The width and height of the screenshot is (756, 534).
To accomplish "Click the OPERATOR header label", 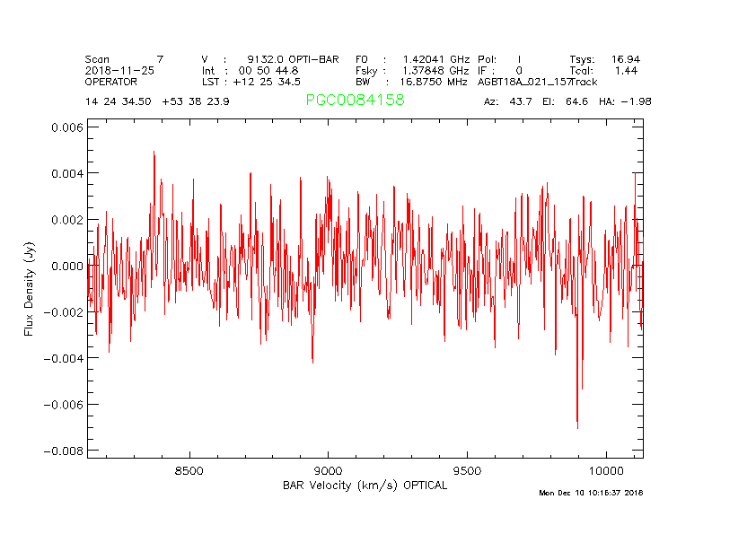I will coord(111,82).
